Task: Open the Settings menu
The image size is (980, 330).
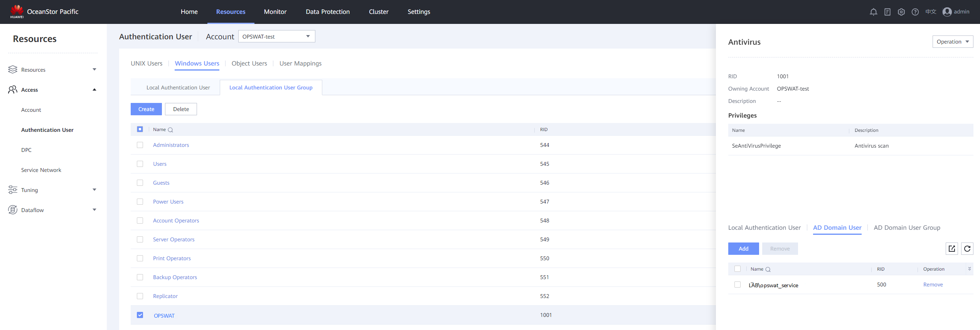Action: click(x=419, y=12)
